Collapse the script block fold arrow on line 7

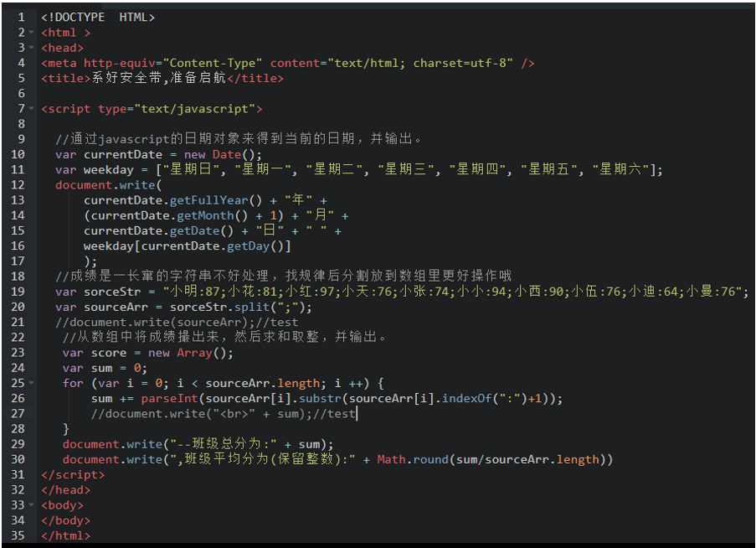31,109
